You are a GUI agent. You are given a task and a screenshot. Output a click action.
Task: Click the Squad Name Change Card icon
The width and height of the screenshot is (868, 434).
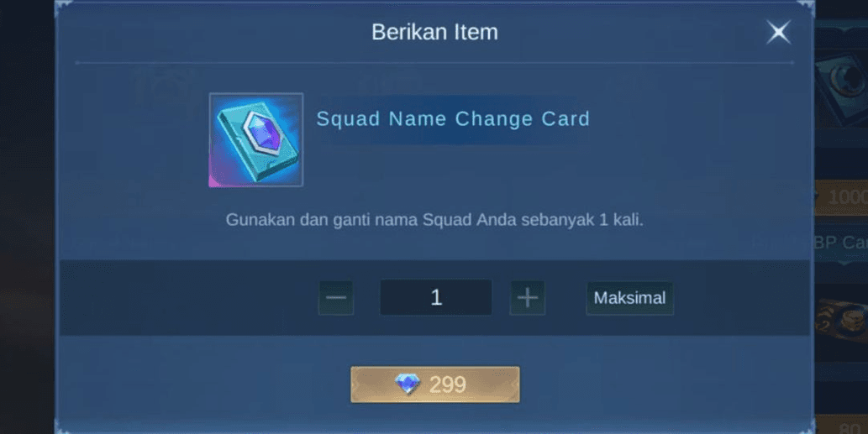(255, 140)
